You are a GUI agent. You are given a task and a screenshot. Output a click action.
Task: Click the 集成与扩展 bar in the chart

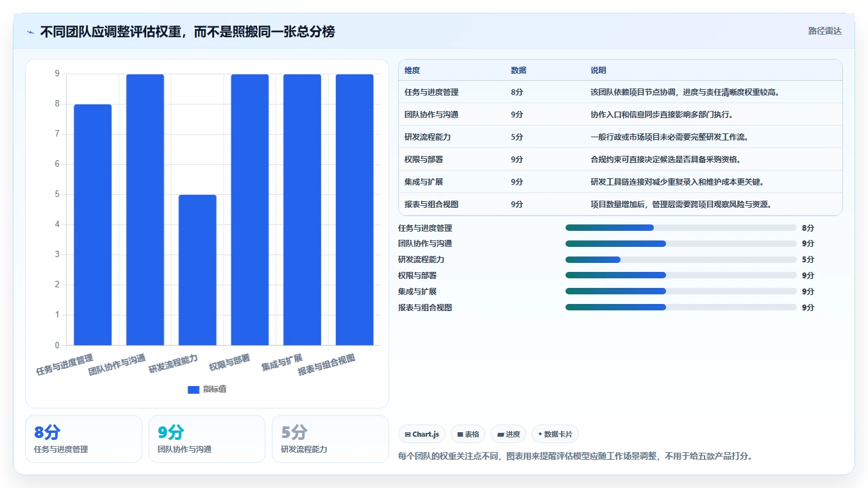302,210
